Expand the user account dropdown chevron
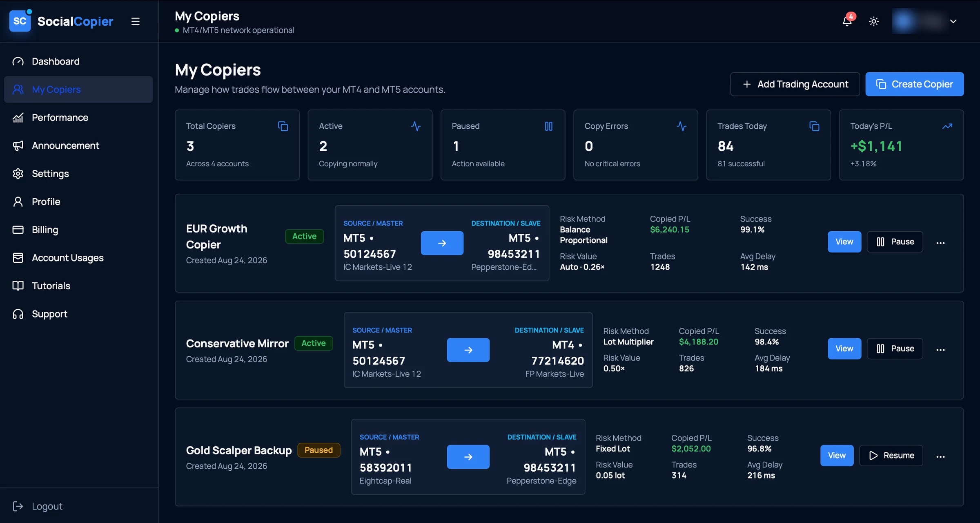Image resolution: width=980 pixels, height=523 pixels. 953,21
